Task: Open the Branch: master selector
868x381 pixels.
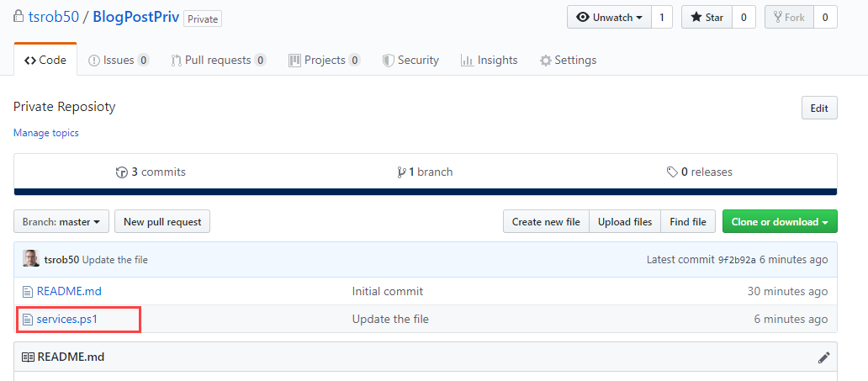Action: point(61,221)
